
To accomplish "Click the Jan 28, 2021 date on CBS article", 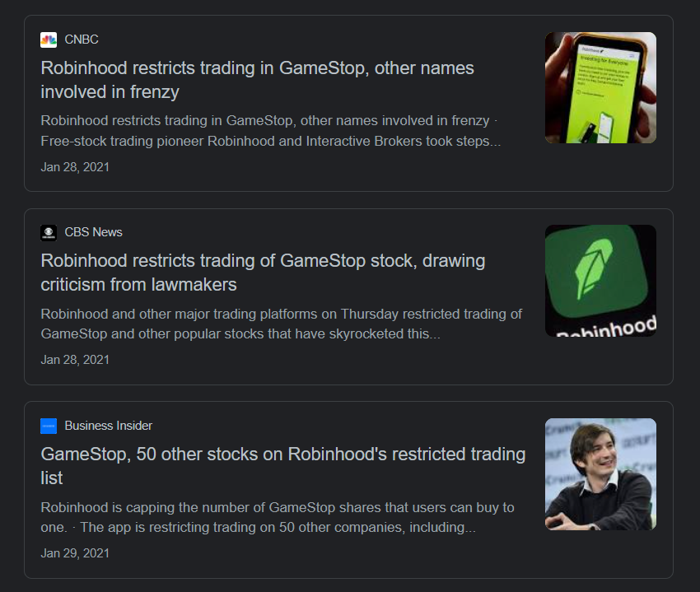I will (x=74, y=359).
